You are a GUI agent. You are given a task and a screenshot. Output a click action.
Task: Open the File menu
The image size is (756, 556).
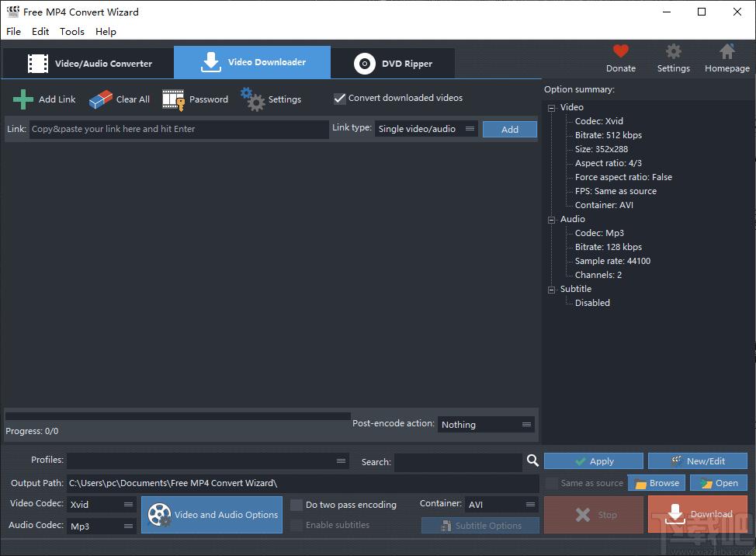tap(13, 31)
